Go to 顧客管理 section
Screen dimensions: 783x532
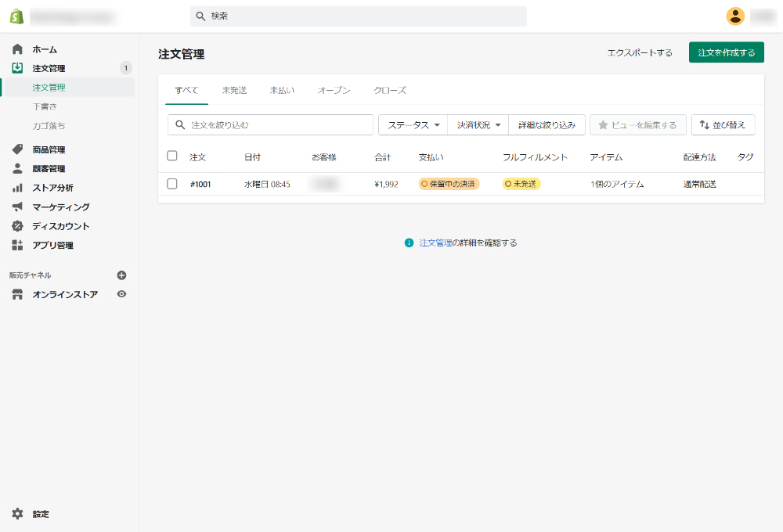tap(49, 168)
